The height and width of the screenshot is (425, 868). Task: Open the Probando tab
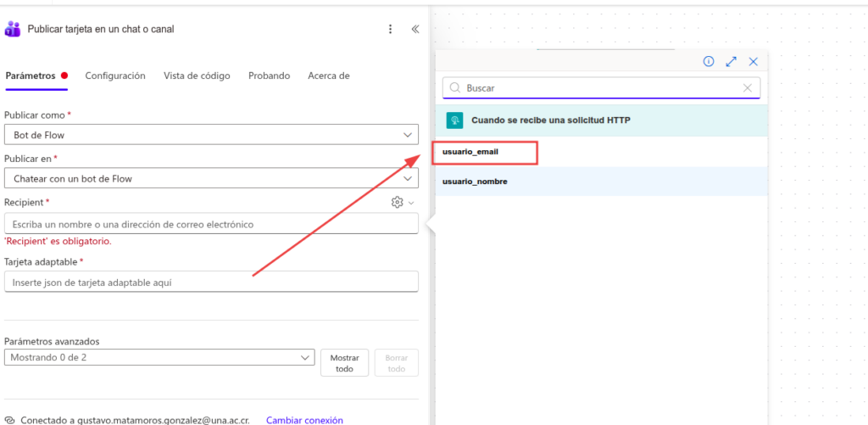(x=269, y=75)
